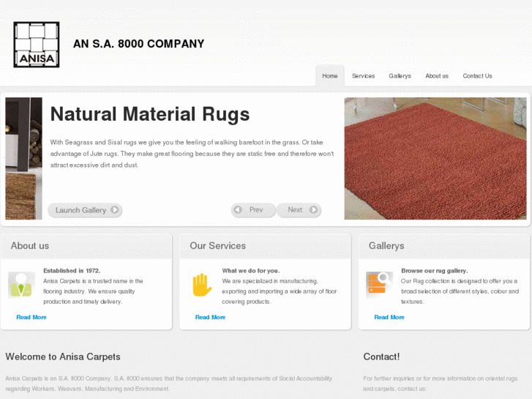
Task: Click the AN S.A. 8000 COMPANY title
Action: tap(139, 44)
